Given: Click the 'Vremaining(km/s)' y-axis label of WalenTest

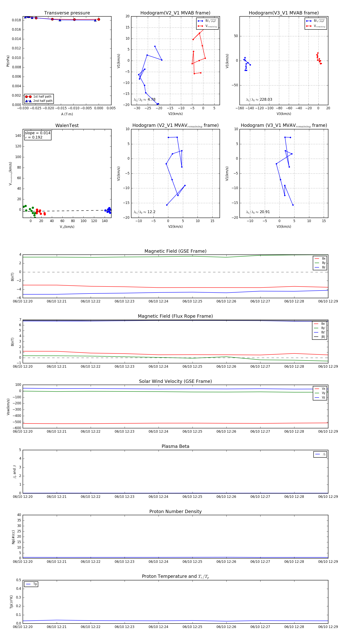Looking at the screenshot, I should (10, 173).
